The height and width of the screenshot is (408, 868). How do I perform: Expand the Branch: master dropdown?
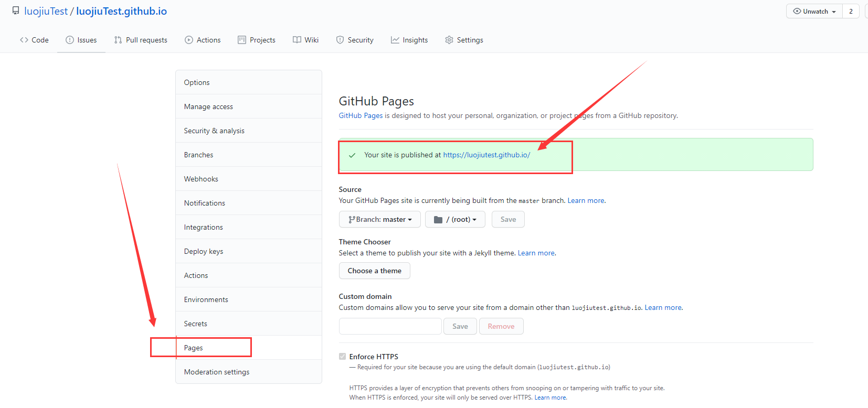tap(380, 219)
